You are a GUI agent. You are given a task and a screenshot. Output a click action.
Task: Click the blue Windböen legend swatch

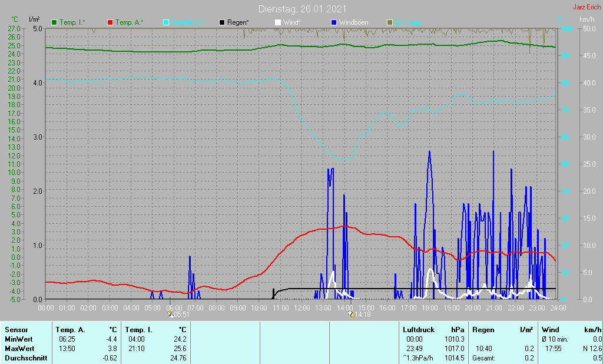(334, 22)
